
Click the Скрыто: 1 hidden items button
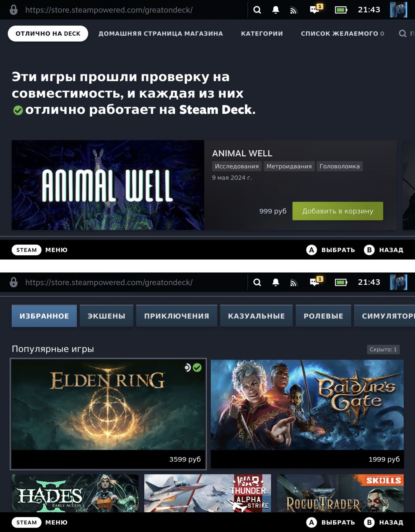point(383,349)
